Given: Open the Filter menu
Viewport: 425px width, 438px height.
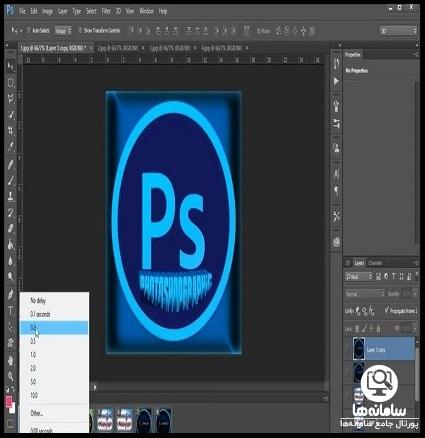Looking at the screenshot, I should [x=106, y=11].
